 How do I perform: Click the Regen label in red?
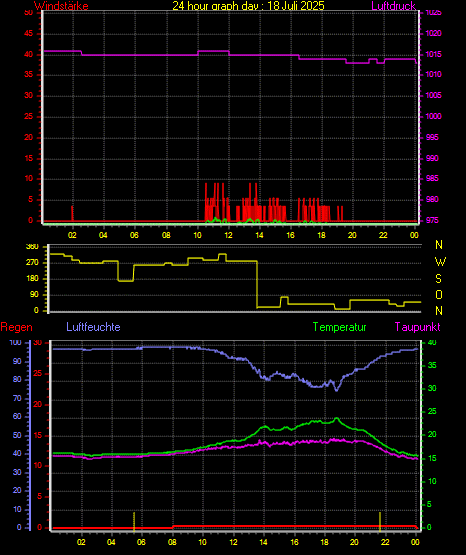tap(16, 327)
